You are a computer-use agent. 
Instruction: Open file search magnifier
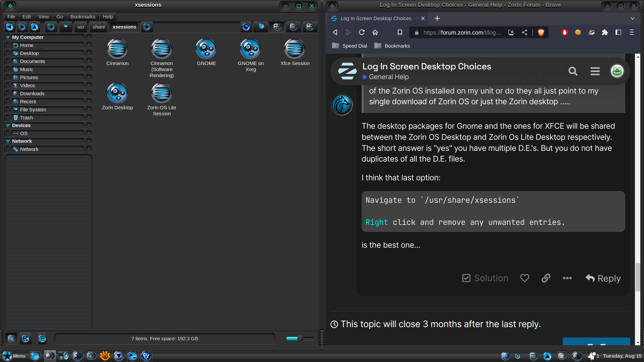pos(261,27)
